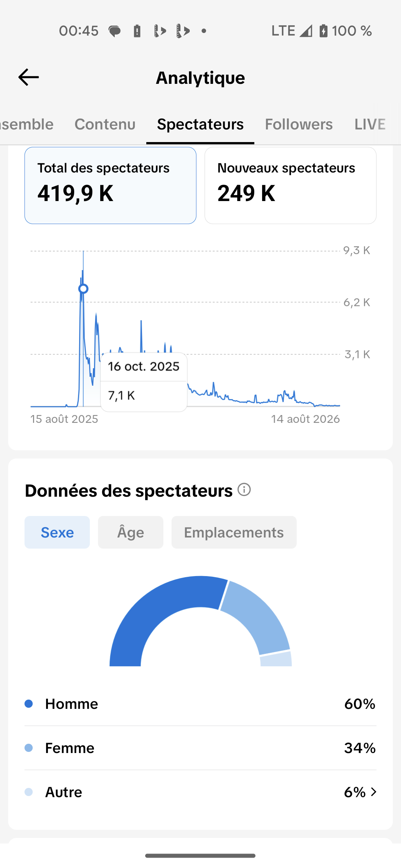Switch to the Followers tab

point(299,124)
